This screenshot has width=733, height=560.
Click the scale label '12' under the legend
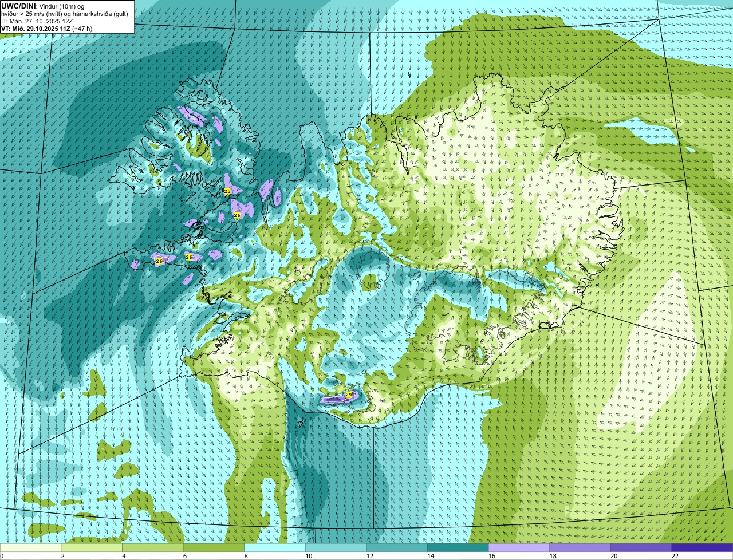click(370, 556)
